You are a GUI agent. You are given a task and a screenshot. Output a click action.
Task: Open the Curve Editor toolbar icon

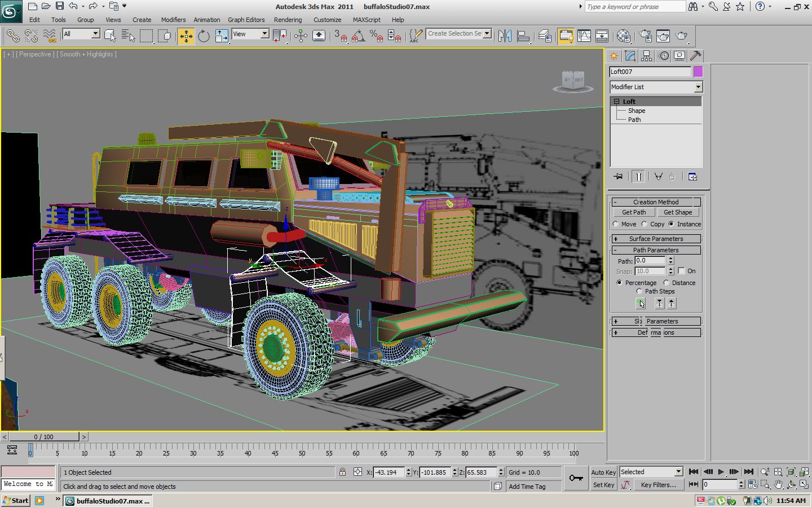pyautogui.click(x=584, y=36)
